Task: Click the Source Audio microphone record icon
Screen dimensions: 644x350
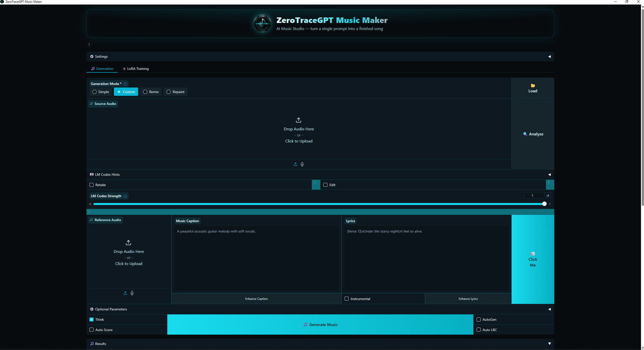Action: pyautogui.click(x=302, y=164)
